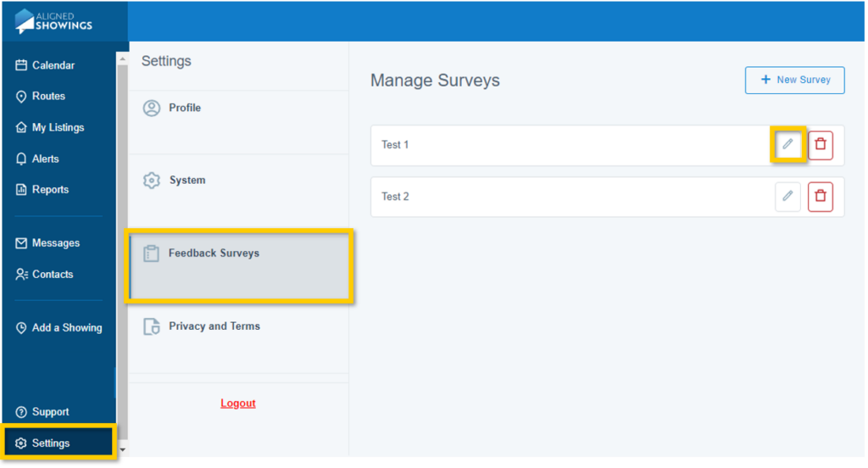
Task: Switch to the Profile settings tab
Action: [x=185, y=109]
